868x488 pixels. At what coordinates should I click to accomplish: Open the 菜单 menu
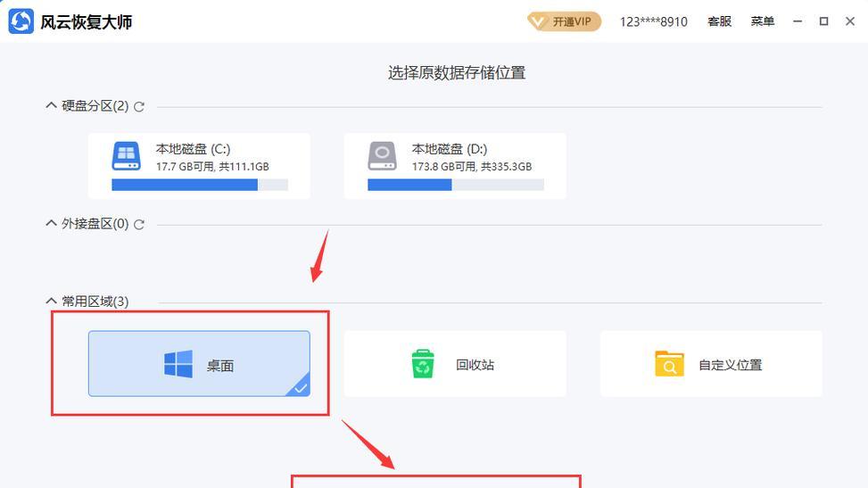(x=762, y=21)
